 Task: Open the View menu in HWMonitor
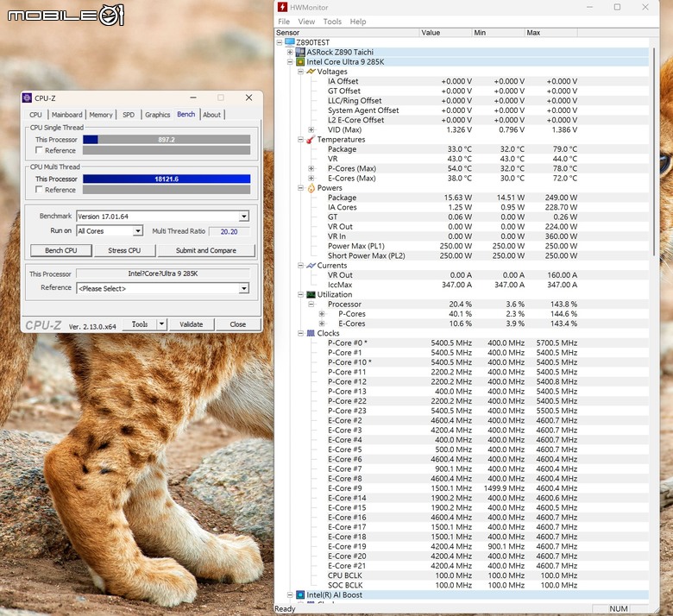[306, 22]
